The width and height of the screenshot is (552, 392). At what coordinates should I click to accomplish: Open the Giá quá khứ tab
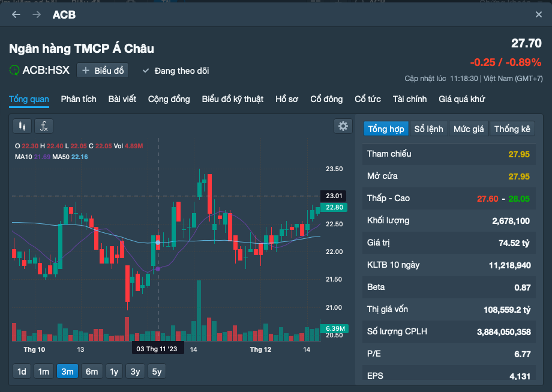coord(462,99)
